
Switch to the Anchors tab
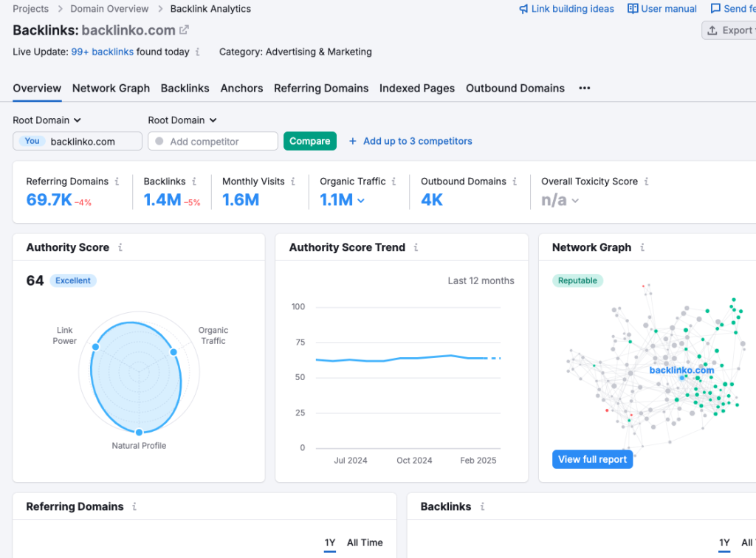coord(241,88)
